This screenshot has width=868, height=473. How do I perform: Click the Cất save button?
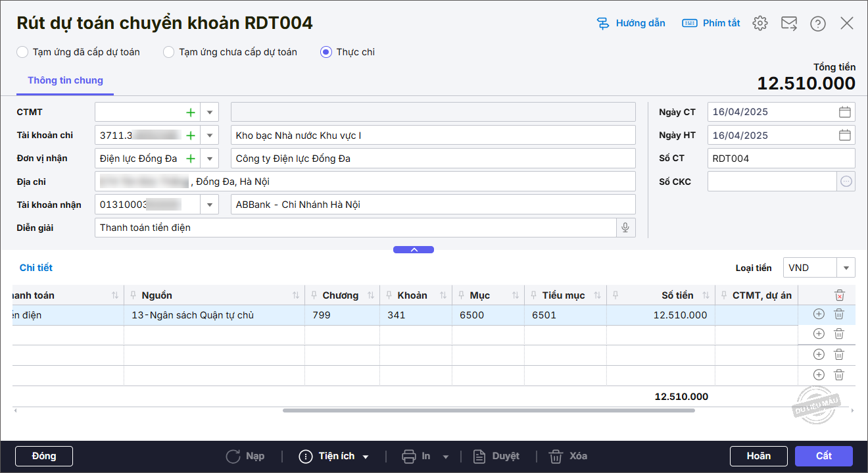[x=823, y=456]
